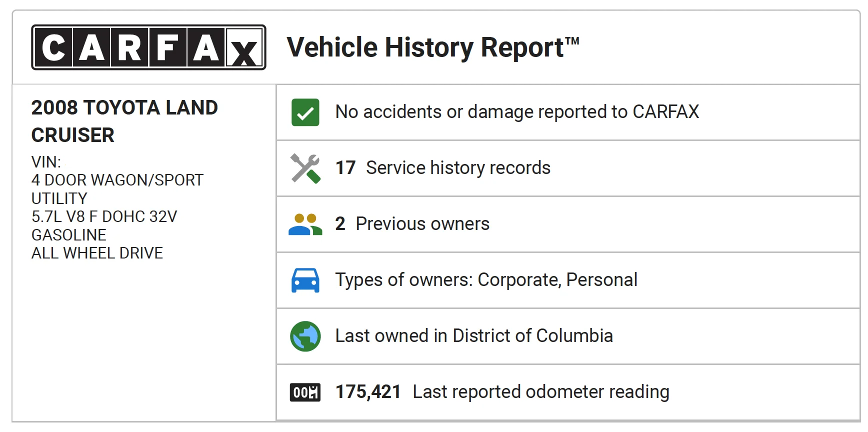The width and height of the screenshot is (868, 432).
Task: Select the 2 Previous owners entry
Action: [x=568, y=224]
